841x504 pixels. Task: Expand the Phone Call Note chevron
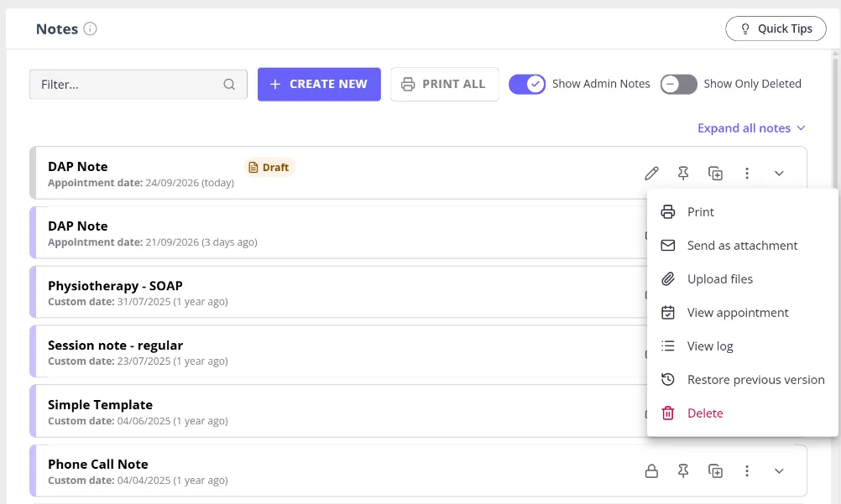tap(780, 471)
